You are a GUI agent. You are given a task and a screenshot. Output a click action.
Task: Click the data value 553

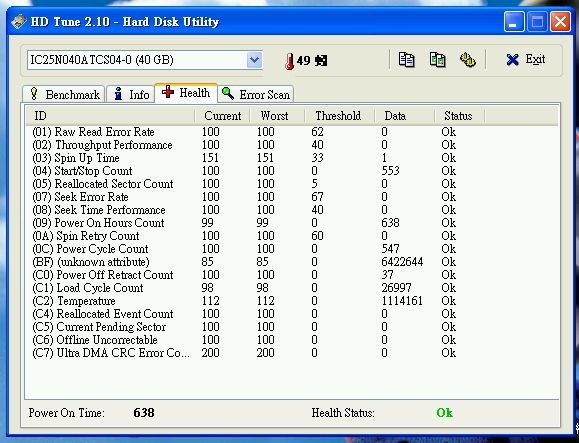[391, 171]
